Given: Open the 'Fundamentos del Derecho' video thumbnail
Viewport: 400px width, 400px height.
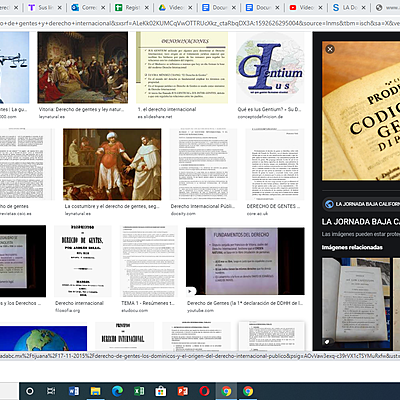Looking at the screenshot, I should (245, 261).
